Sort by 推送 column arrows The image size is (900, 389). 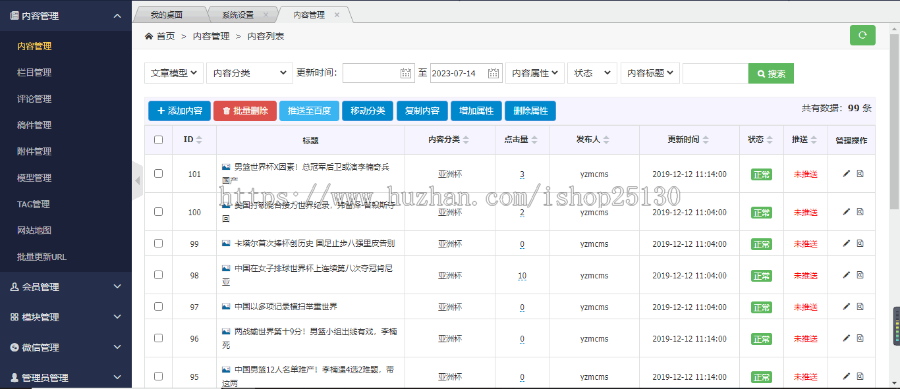click(814, 139)
